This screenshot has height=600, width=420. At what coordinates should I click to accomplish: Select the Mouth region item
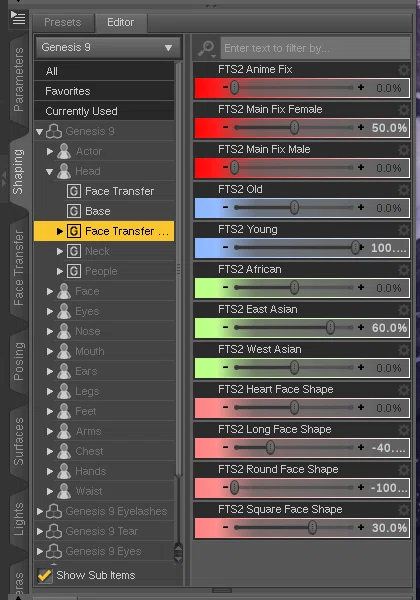click(x=90, y=351)
